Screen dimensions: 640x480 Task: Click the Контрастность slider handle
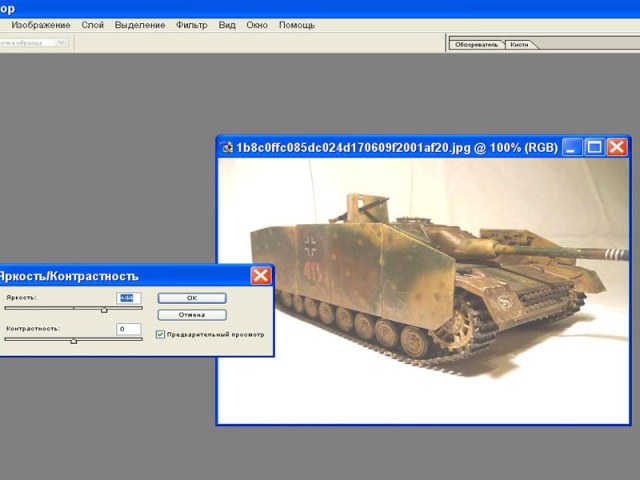coord(73,340)
